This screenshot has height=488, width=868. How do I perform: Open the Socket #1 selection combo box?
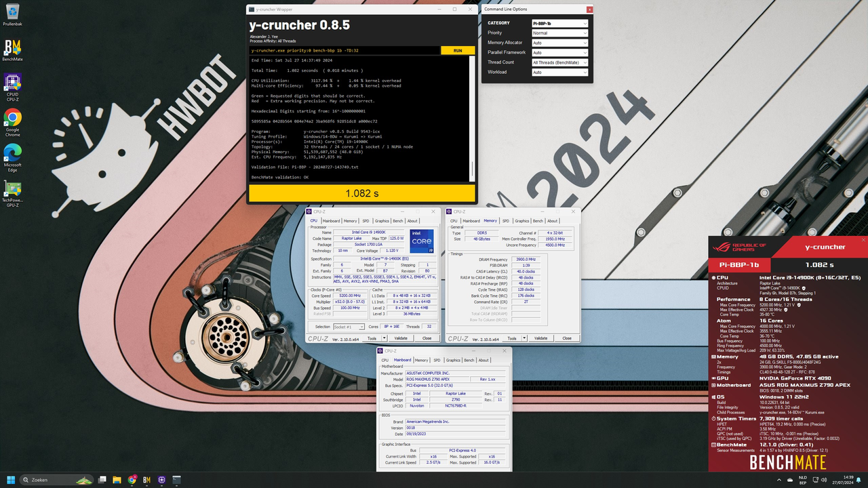click(349, 327)
